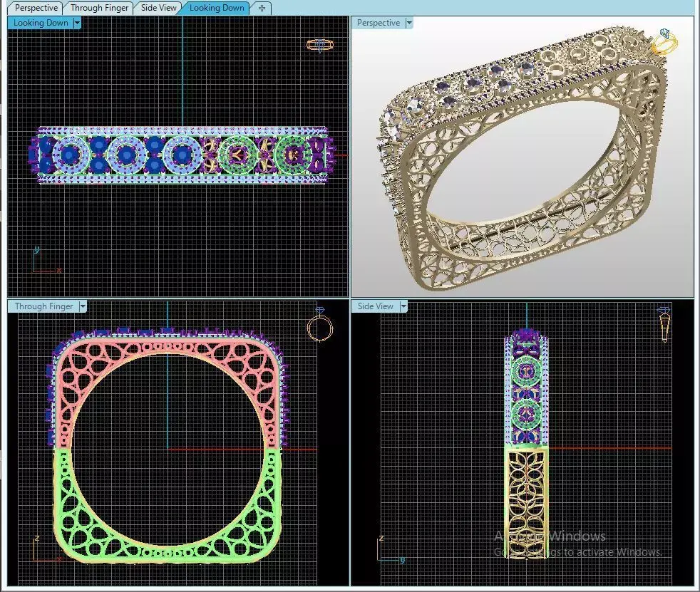This screenshot has width=700, height=592.
Task: Click the axis indicator in Side View viewport
Action: (391, 549)
